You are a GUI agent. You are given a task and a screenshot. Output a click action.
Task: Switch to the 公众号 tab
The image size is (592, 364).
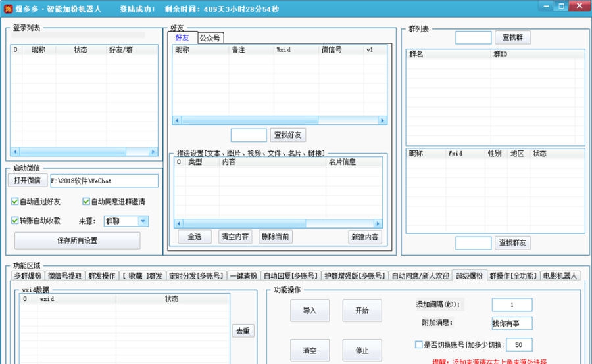pyautogui.click(x=210, y=38)
